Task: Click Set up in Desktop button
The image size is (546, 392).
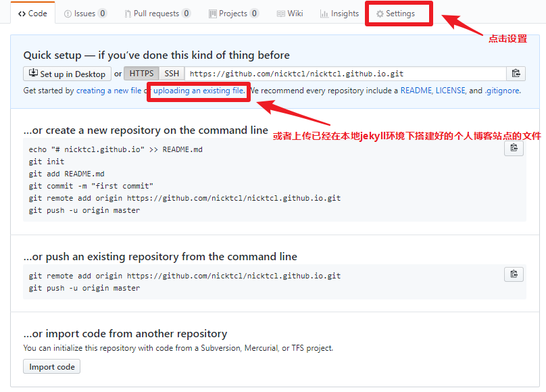Action: (67, 74)
